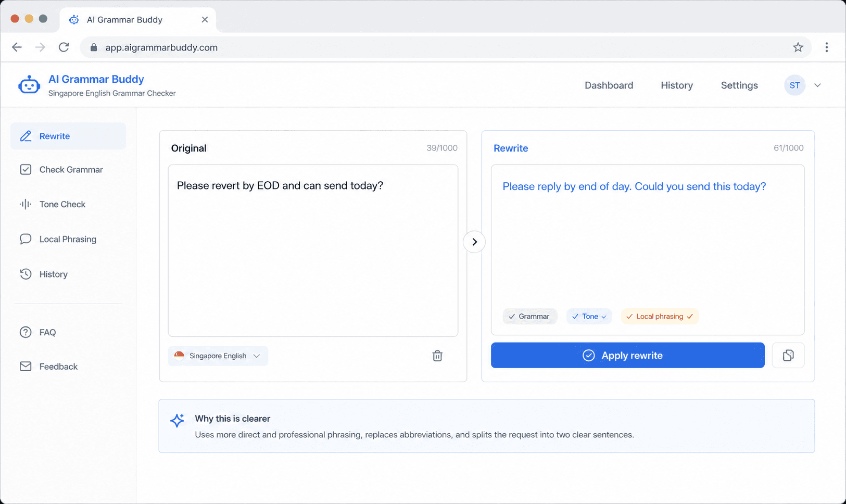Click the sparkle icon beside Why this is clearer
The height and width of the screenshot is (504, 846).
tap(177, 420)
